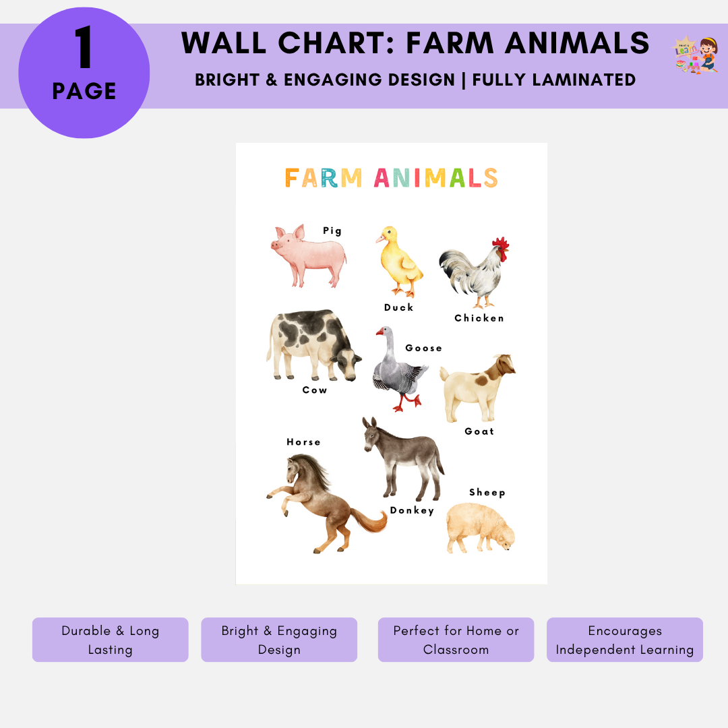
Task: Select Encourages Independent Learning badge
Action: pyautogui.click(x=625, y=640)
